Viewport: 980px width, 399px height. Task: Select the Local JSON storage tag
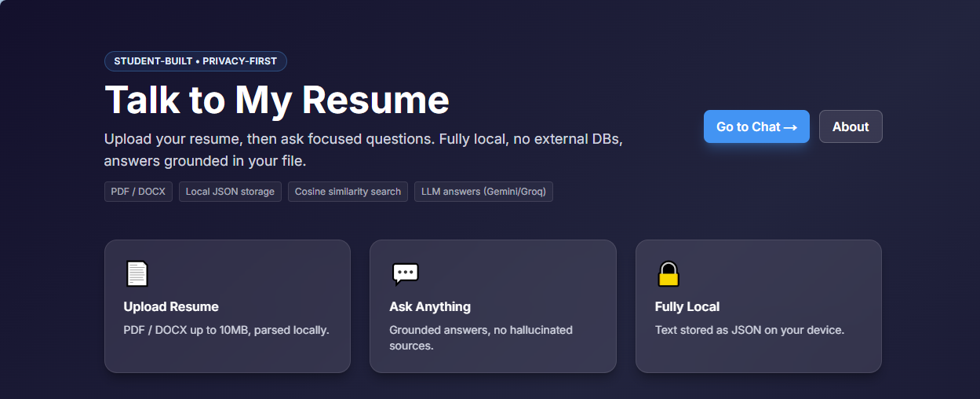click(230, 192)
